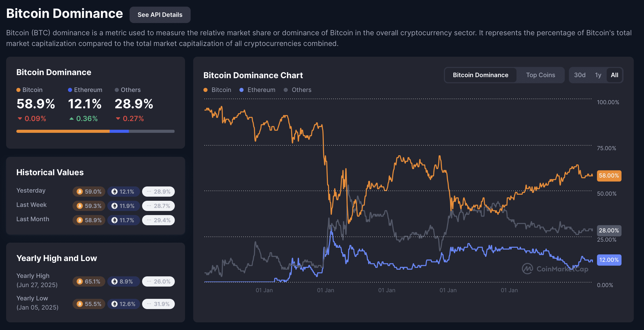Switch to the Top Coins tab

(x=540, y=75)
